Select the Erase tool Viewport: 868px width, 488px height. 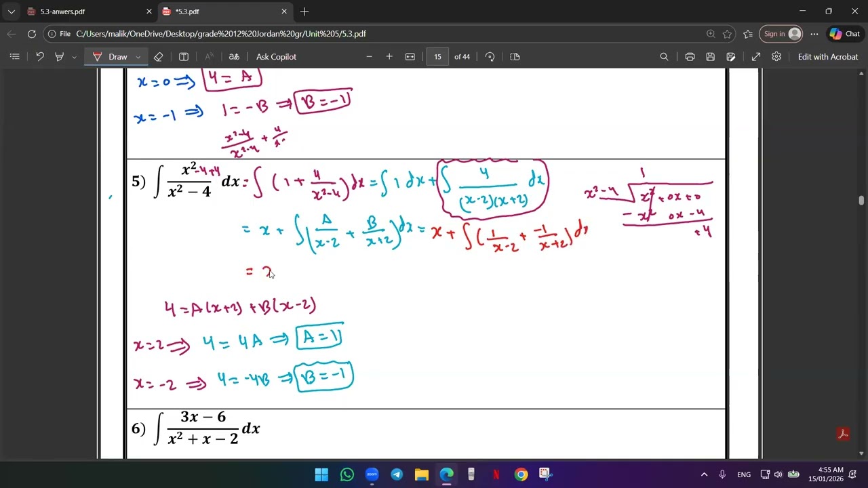(x=158, y=57)
